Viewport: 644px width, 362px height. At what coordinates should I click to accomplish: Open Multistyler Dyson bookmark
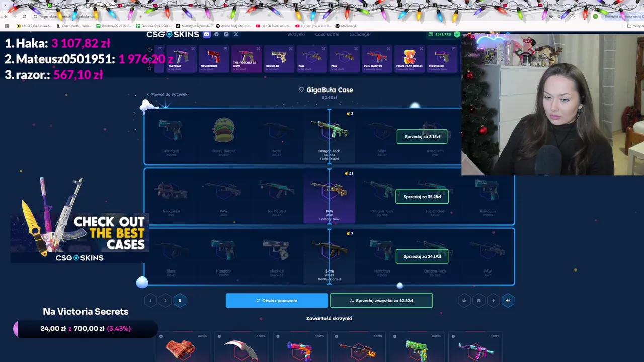[194, 26]
